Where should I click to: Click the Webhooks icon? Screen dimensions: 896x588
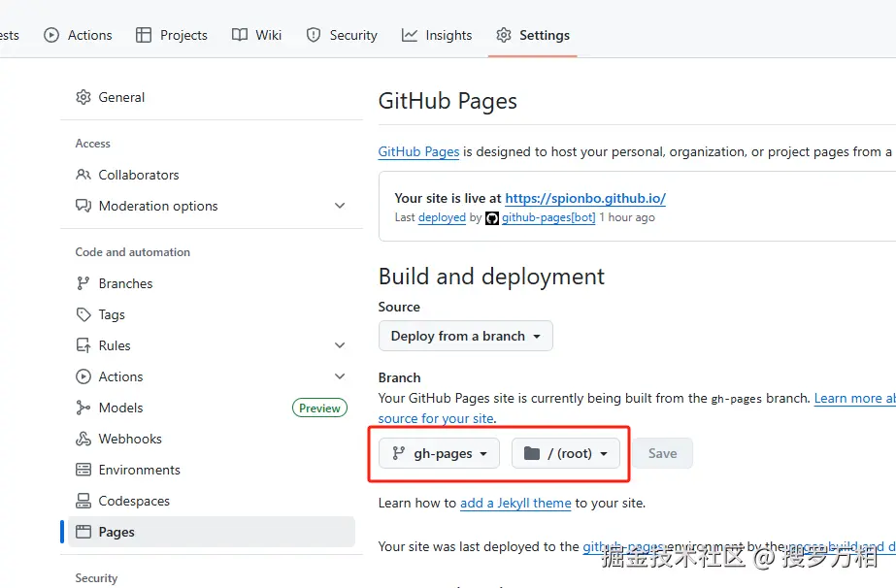[83, 439]
